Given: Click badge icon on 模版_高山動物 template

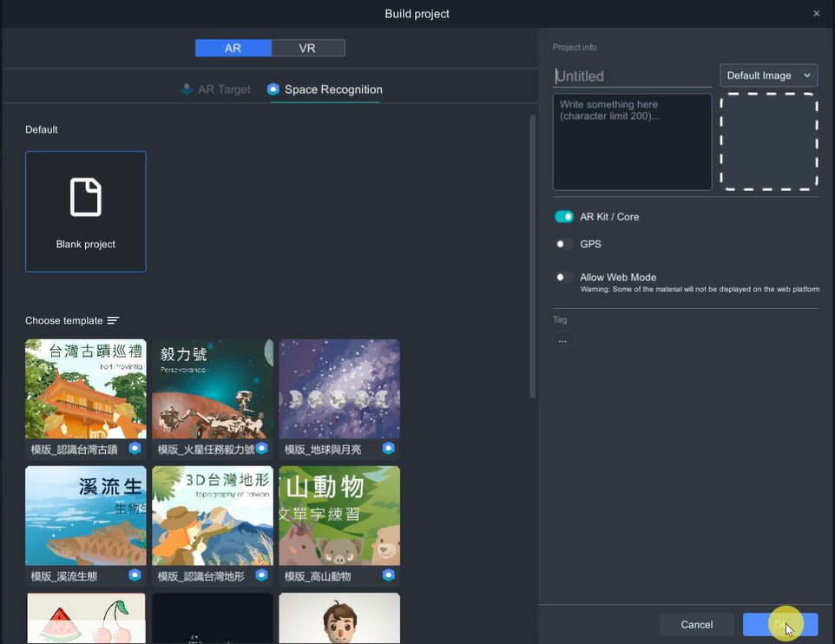Looking at the screenshot, I should coord(388,575).
